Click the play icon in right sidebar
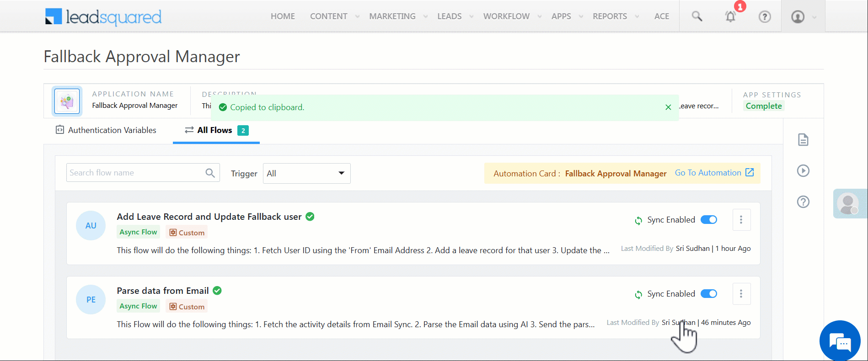Image resolution: width=868 pixels, height=361 pixels. [803, 171]
